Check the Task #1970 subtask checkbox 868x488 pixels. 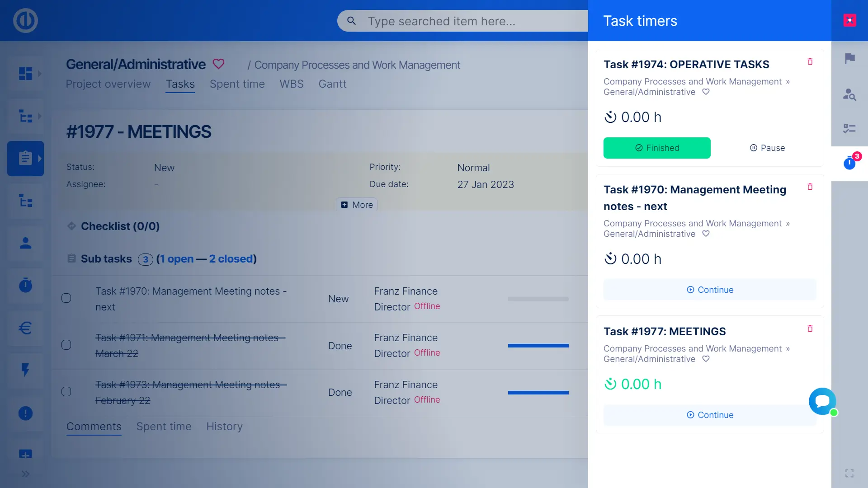pos(66,298)
